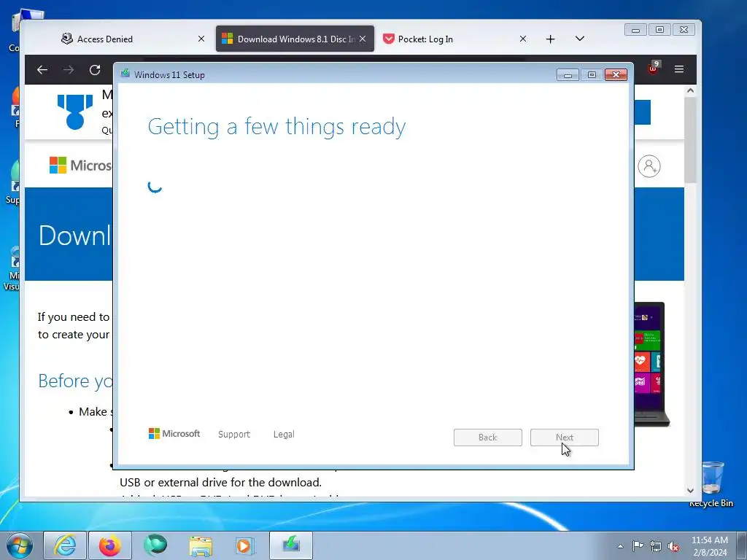The width and height of the screenshot is (747, 560).
Task: Open a new browser tab with plus
Action: click(x=550, y=39)
